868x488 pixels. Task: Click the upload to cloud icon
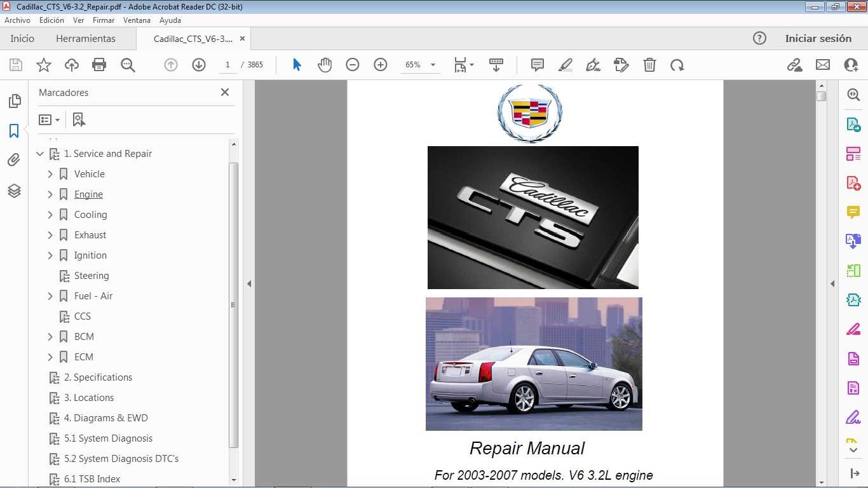(72, 65)
